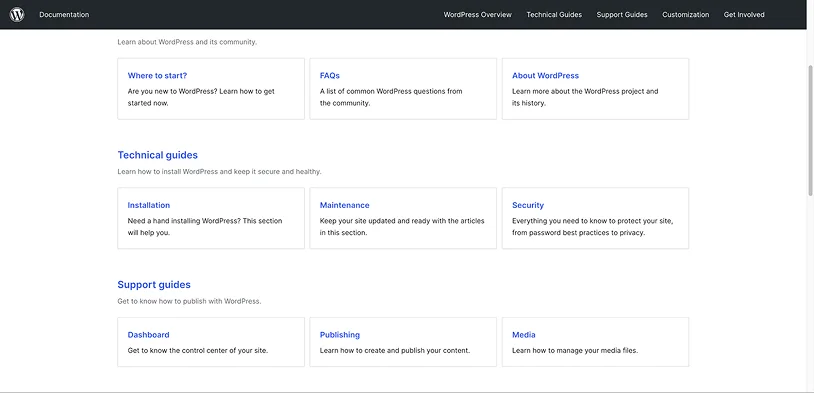This screenshot has height=393, width=814.
Task: Click the page's vertical scrollbar thumb
Action: pos(810,131)
